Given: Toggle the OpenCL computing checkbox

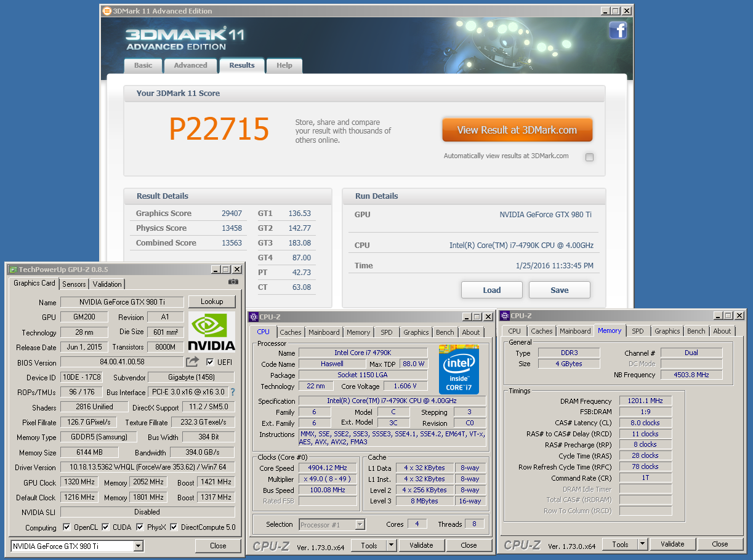Looking at the screenshot, I should tap(66, 527).
